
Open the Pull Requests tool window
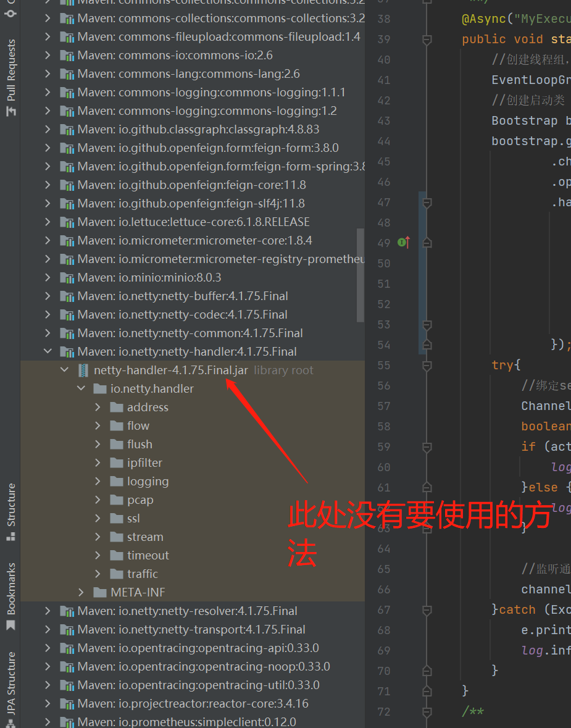[10, 78]
